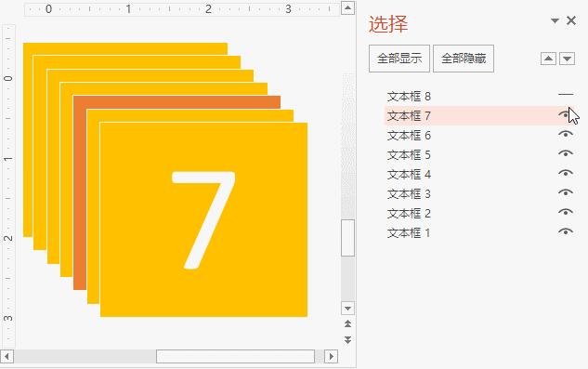Move selection up with the bring-forward arrow
Viewport: 588px width, 369px height.
pos(548,59)
